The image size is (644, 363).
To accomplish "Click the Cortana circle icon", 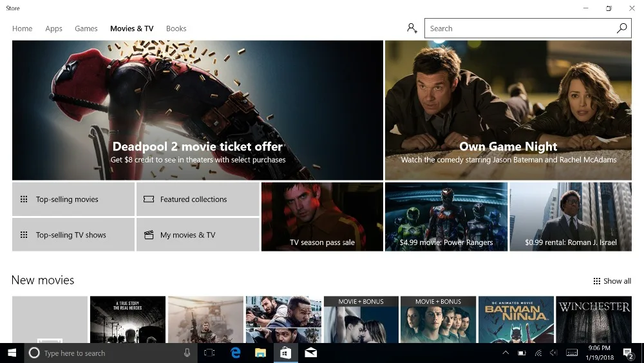I will coord(34,353).
